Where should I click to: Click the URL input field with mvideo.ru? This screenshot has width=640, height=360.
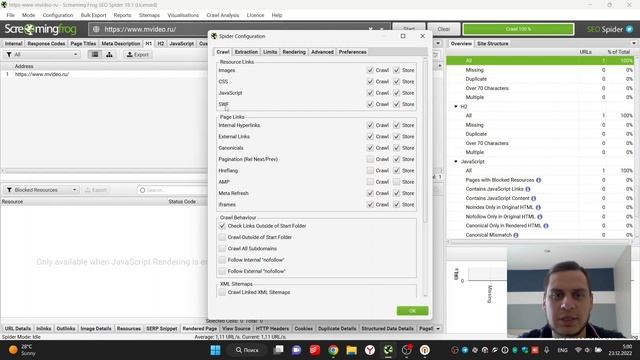(239, 29)
